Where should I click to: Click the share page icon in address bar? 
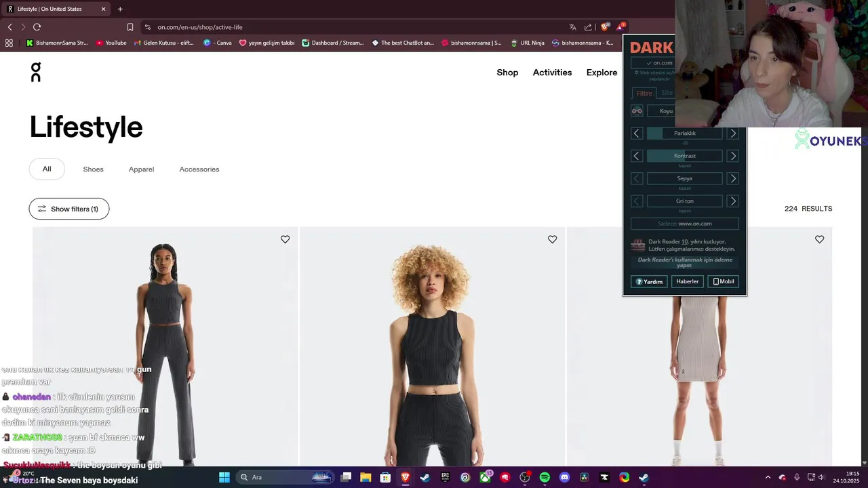click(x=588, y=27)
